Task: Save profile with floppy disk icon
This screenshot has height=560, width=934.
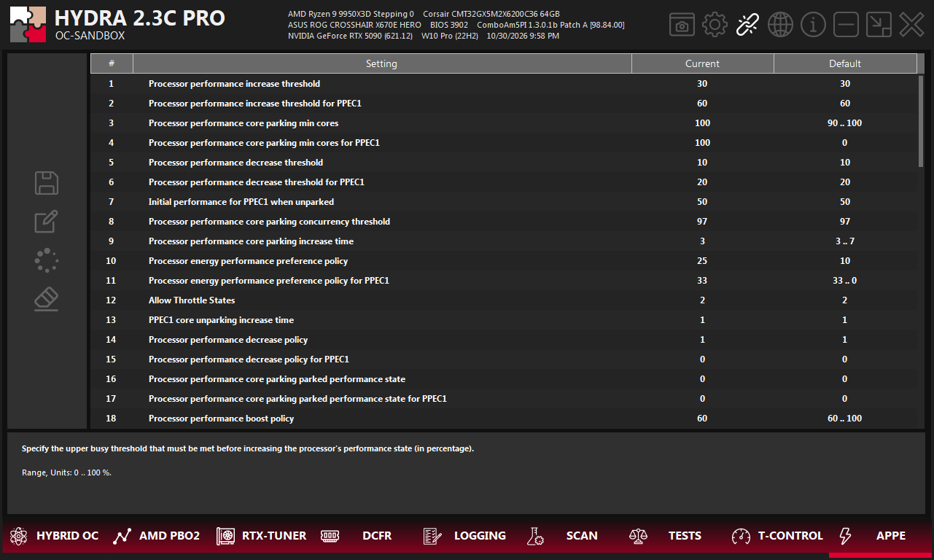Action: [x=47, y=183]
